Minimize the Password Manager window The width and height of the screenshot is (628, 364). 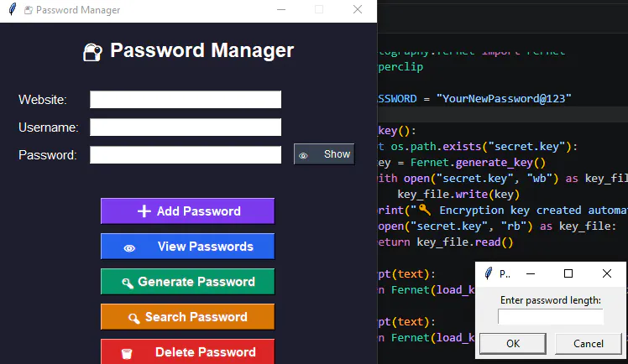281,9
